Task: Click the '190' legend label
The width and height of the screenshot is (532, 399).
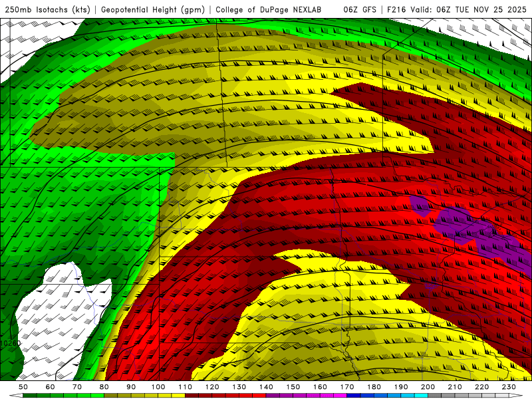Action: click(x=401, y=387)
